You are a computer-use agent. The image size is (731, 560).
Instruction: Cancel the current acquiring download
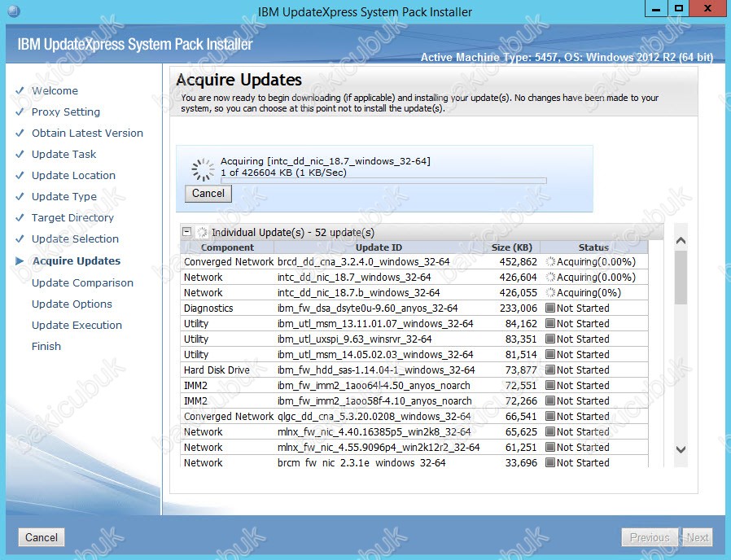[208, 194]
